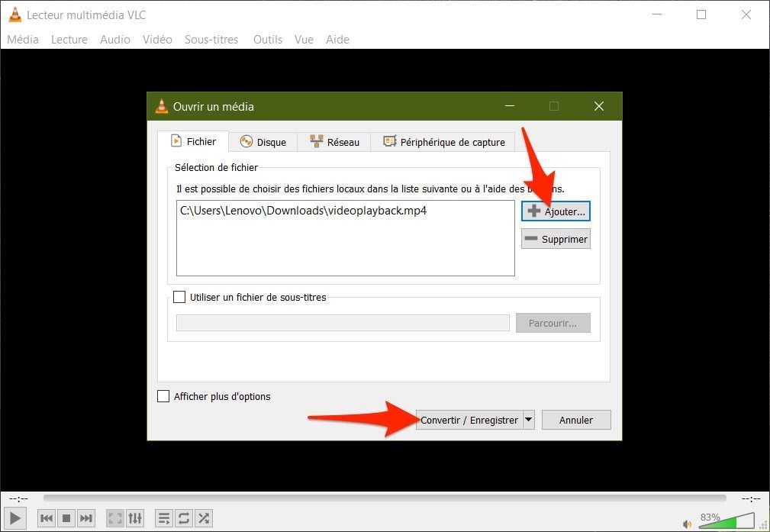Switch to the Fichier tab

tap(193, 141)
